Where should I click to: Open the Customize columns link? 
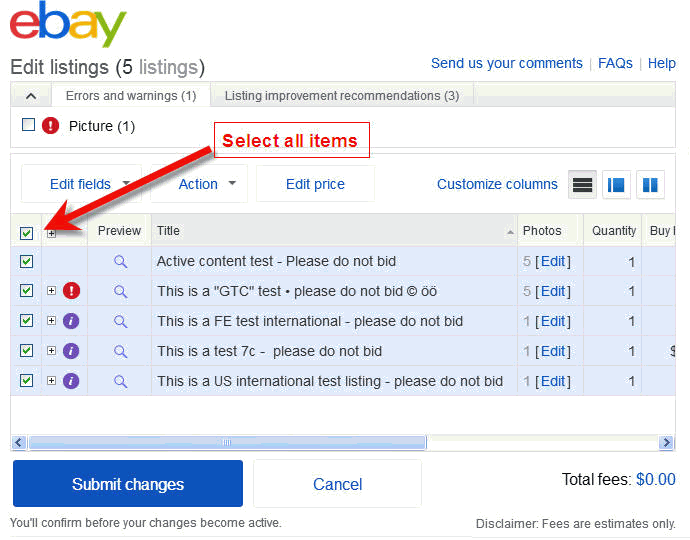coord(497,184)
